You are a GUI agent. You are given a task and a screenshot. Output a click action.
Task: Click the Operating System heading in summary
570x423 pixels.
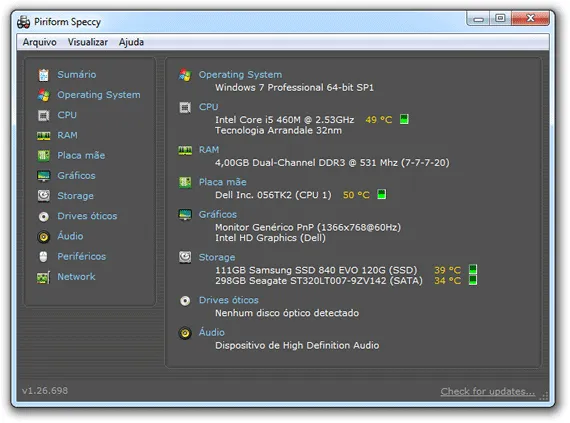240,74
